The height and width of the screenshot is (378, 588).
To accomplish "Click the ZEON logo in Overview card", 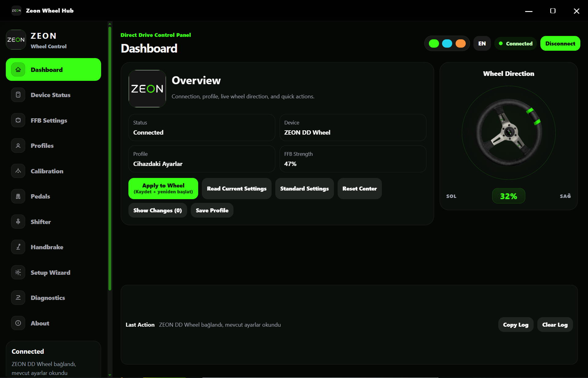I will [147, 89].
